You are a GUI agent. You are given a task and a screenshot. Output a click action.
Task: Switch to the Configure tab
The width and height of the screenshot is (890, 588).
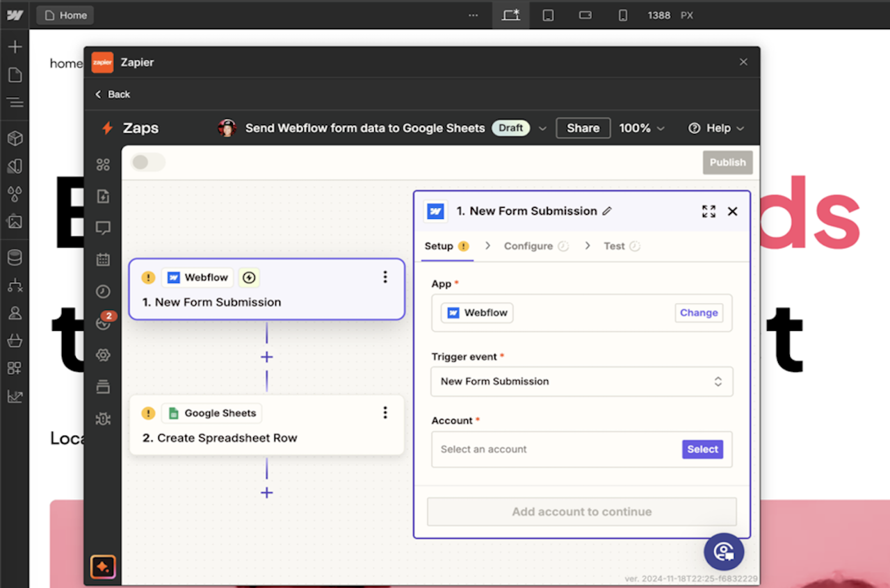point(530,245)
